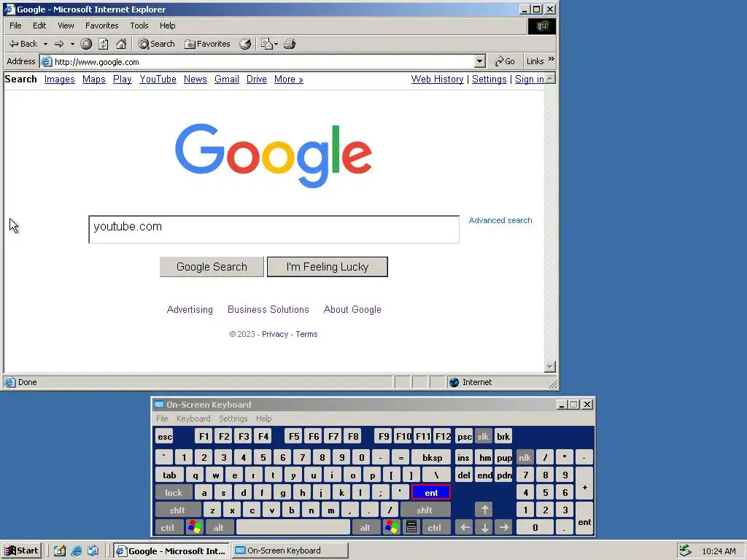Open the Mail button dropdown arrow
The image size is (747, 560).
coord(276,44)
